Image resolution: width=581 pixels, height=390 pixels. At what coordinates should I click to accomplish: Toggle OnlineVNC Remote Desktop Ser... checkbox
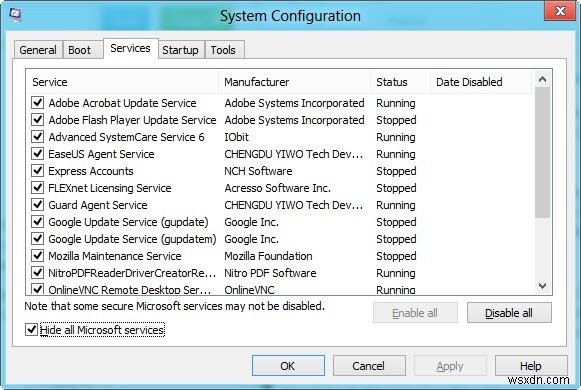(x=37, y=289)
